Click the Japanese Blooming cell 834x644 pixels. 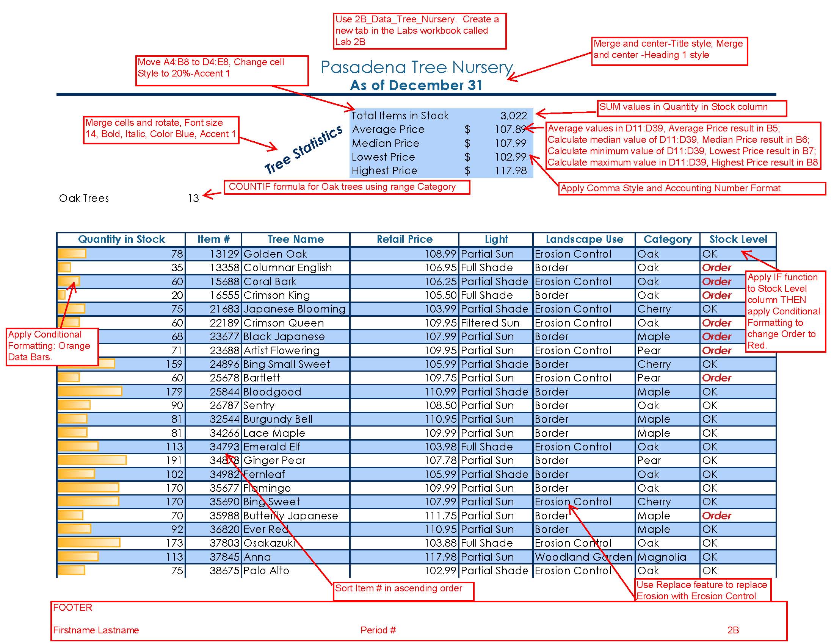[296, 309]
